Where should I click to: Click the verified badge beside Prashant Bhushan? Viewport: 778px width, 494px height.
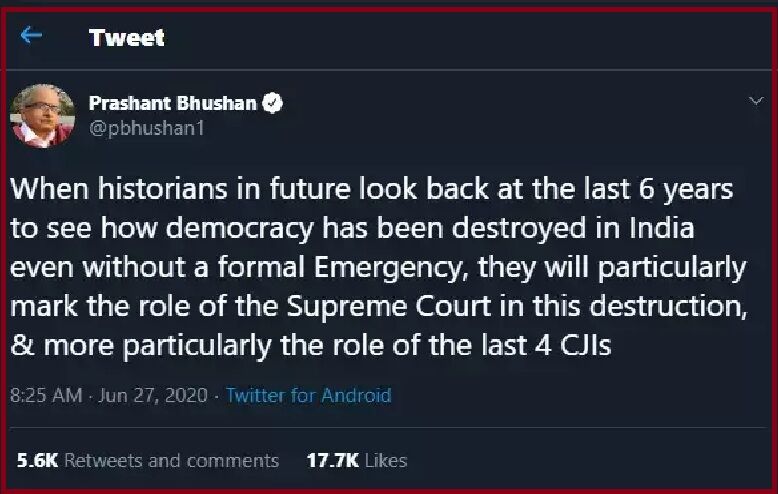pos(272,103)
